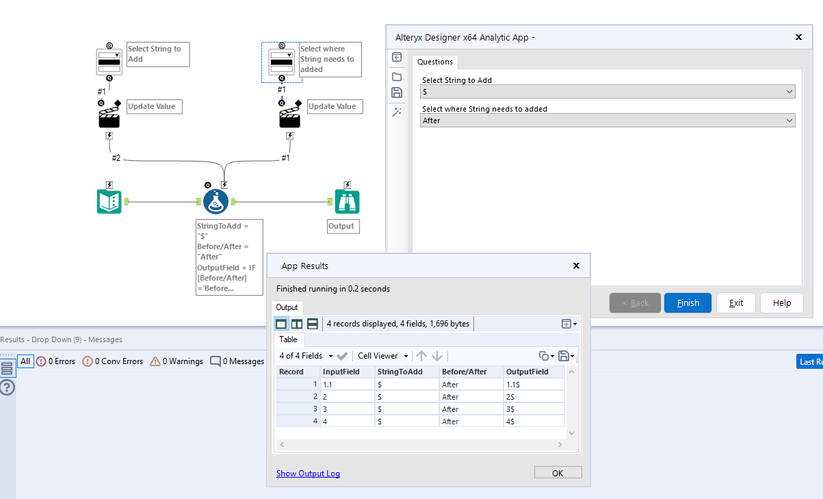Show 0 Warnings filter in messages

pyautogui.click(x=177, y=362)
